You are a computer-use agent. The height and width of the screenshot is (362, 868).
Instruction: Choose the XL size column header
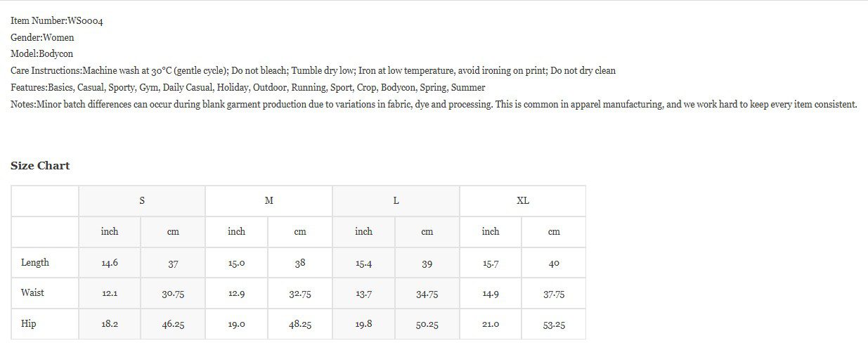pyautogui.click(x=522, y=201)
